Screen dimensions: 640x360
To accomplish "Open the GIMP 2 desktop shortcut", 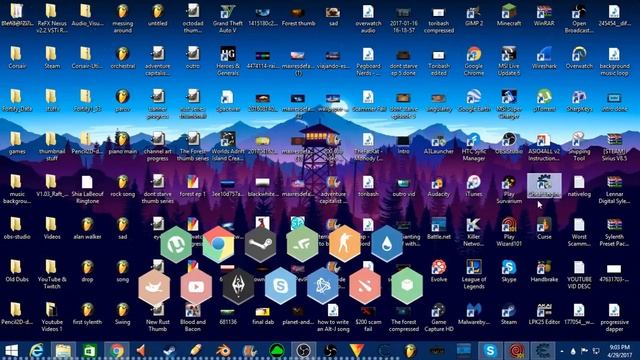I will [x=473, y=16].
